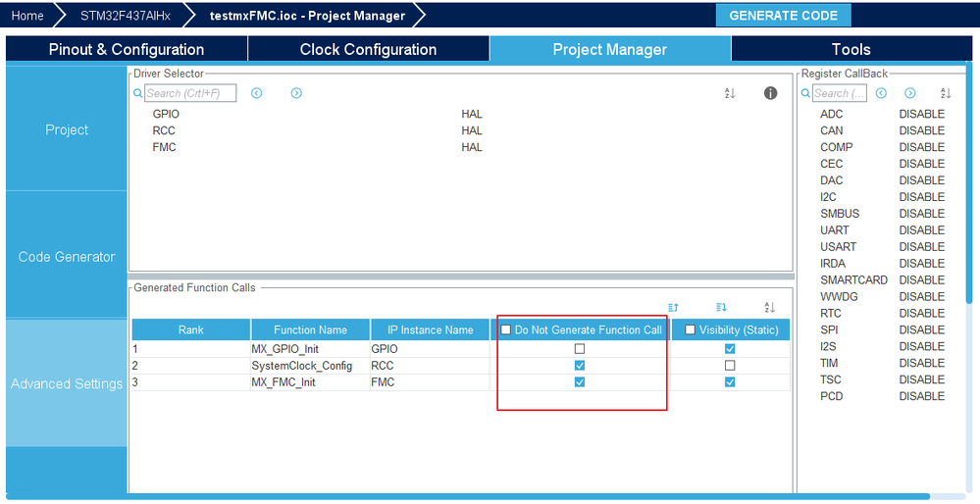This screenshot has height=504, width=980.
Task: Click Function Name column header
Action: [x=310, y=329]
